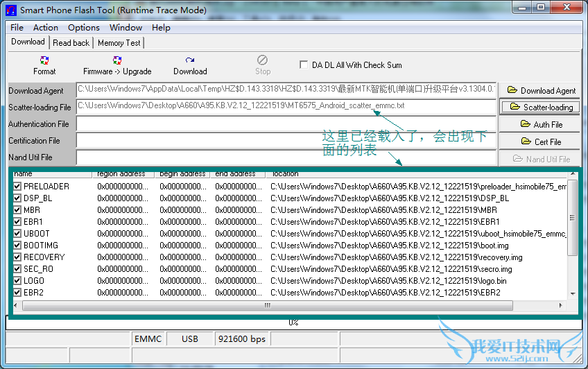Switch to the Memory Test tab

point(119,43)
